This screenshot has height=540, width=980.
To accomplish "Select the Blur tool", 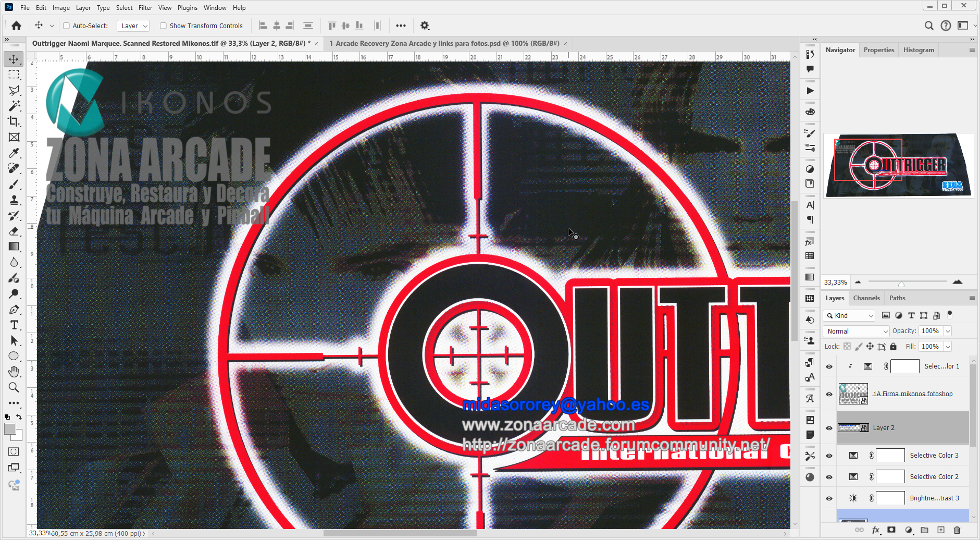I will (x=14, y=262).
